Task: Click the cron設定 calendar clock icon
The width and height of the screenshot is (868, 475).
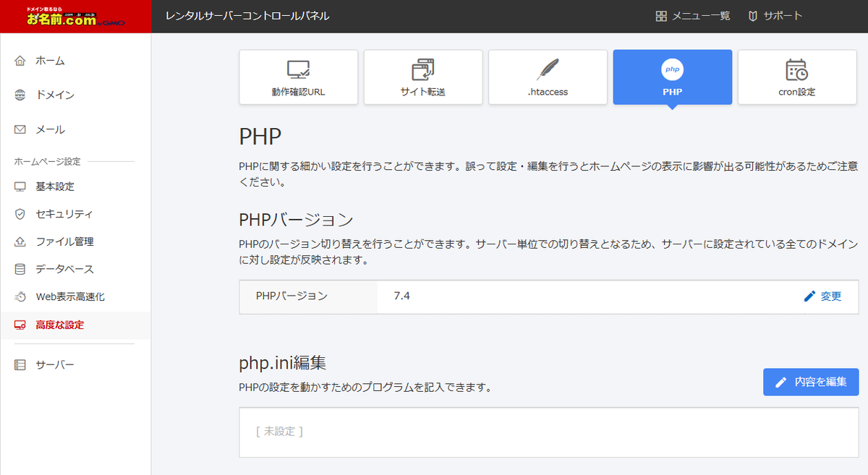Action: point(797,69)
